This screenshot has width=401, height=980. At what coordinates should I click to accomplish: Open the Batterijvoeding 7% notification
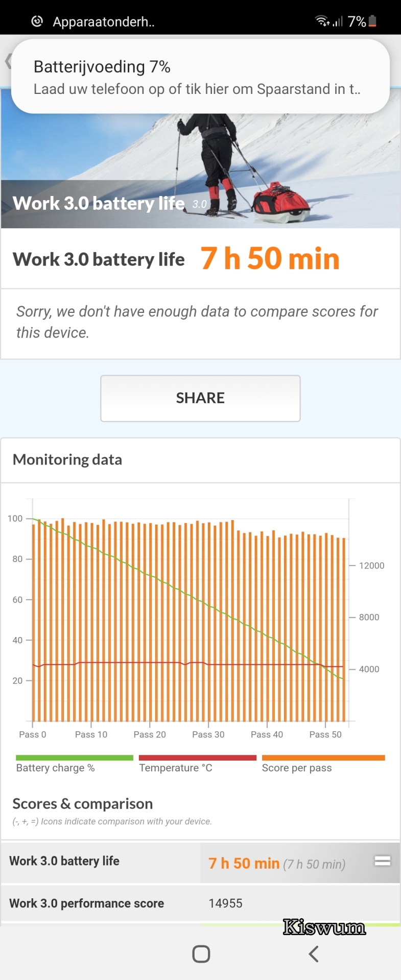[x=200, y=77]
